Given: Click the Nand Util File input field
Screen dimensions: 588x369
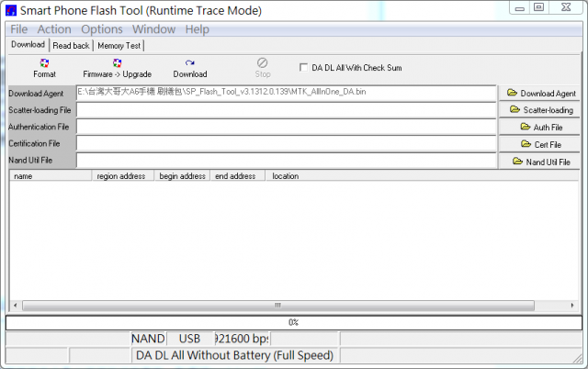Looking at the screenshot, I should 286,161.
